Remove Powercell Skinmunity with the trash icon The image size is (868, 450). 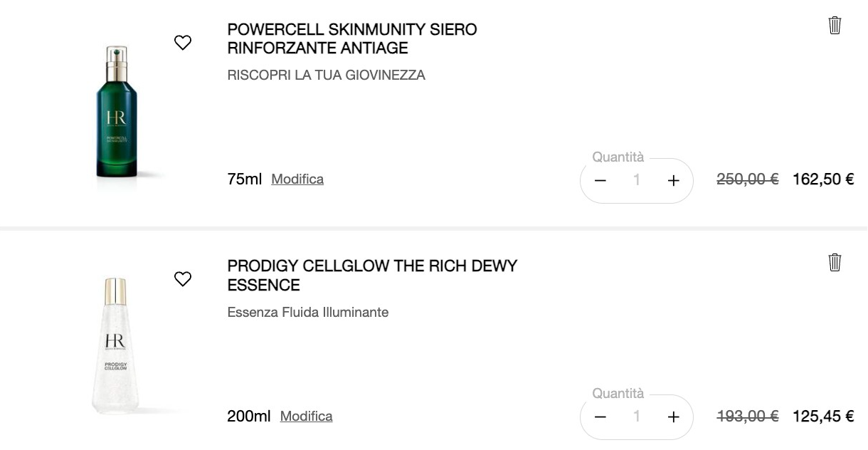tap(835, 26)
